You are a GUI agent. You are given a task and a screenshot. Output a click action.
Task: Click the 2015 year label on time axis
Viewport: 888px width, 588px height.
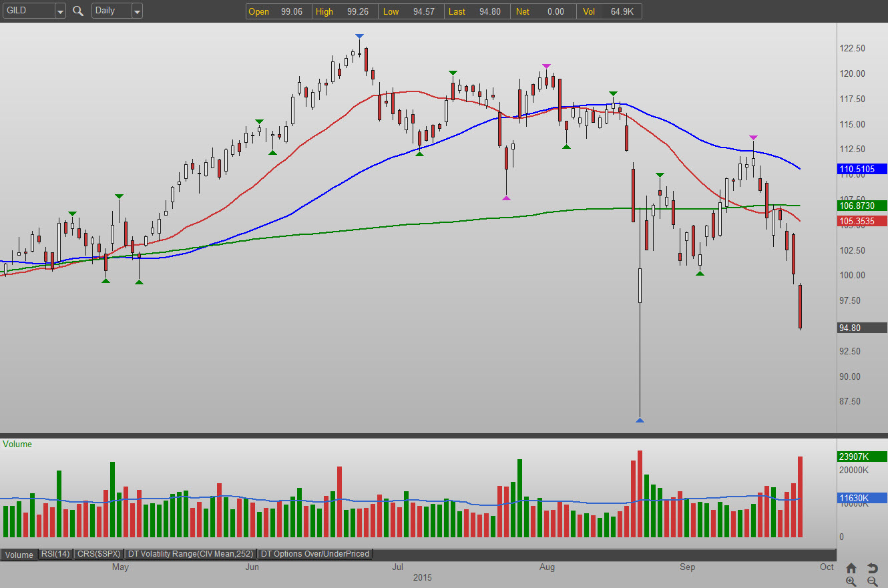click(x=422, y=577)
